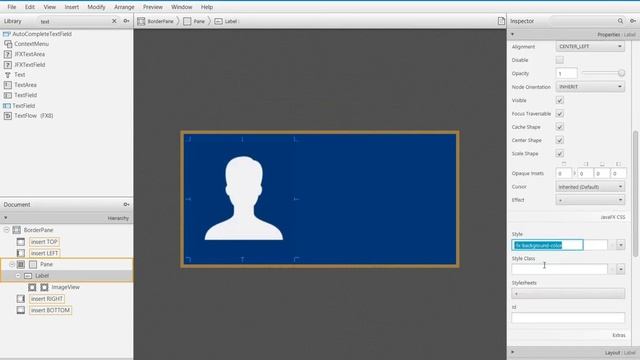Open the Modify menu
Screen dimensions: 640x360
(96, 7)
